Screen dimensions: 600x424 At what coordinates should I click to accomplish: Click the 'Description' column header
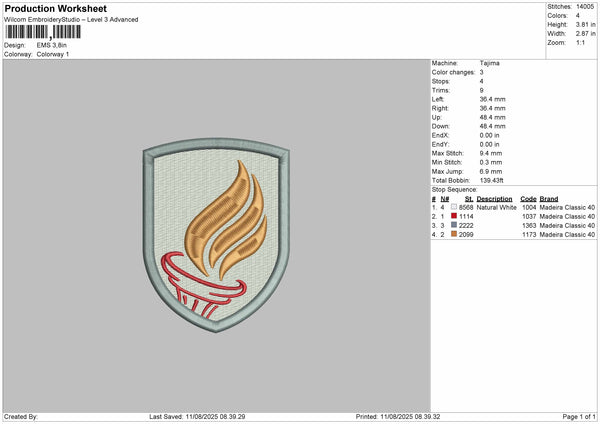click(494, 199)
